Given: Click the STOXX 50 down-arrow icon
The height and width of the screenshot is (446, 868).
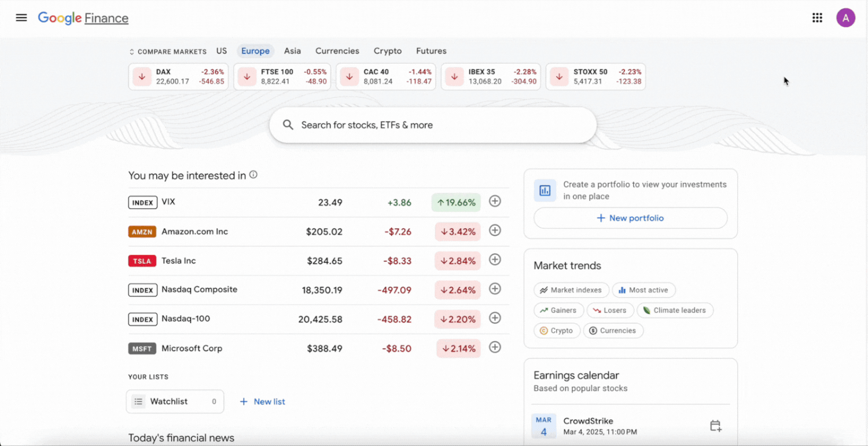Looking at the screenshot, I should pos(559,76).
